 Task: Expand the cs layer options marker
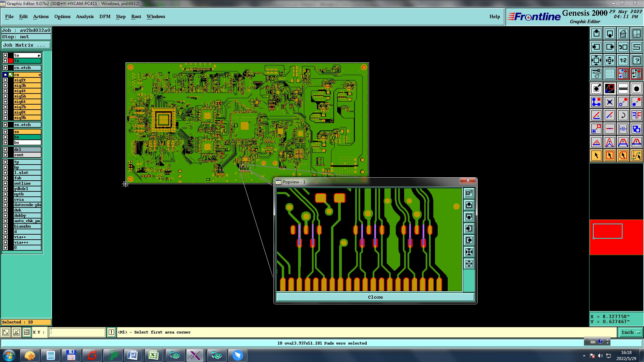(40, 75)
